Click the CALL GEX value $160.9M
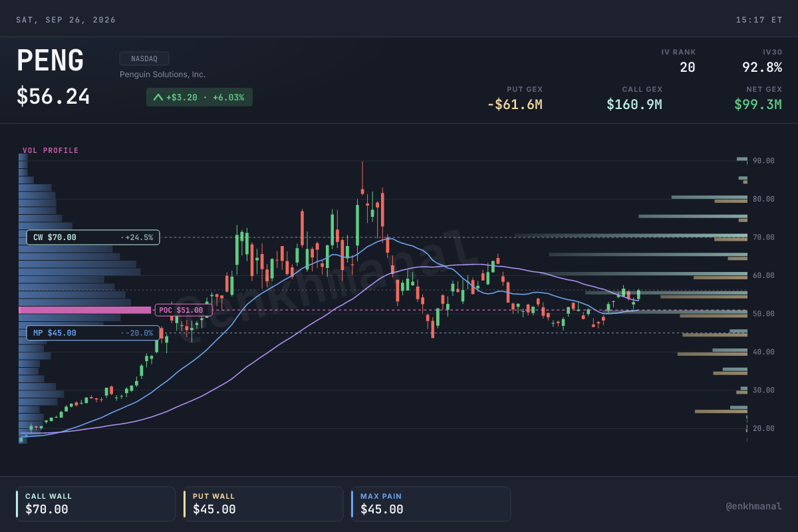Screen dimensions: 798x532 tap(634, 104)
